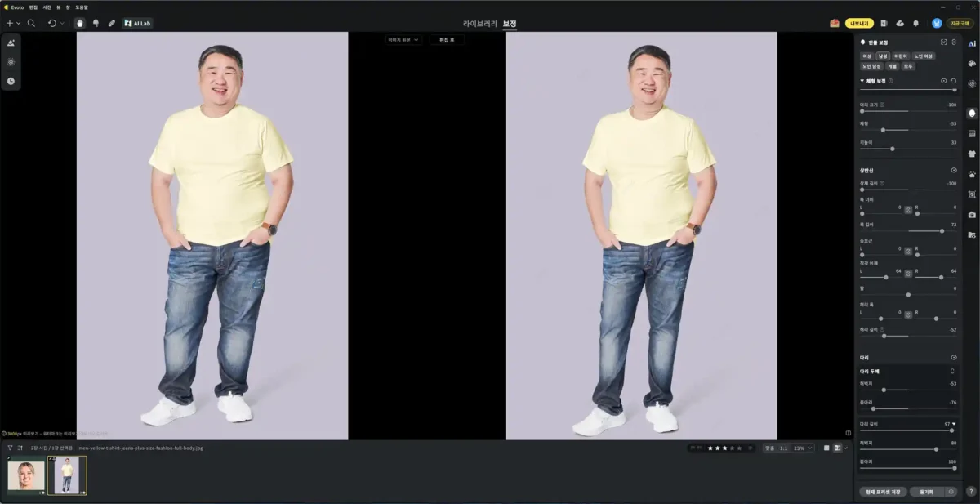This screenshot has width=980, height=504.
Task: Click the notification bell icon
Action: tap(915, 23)
